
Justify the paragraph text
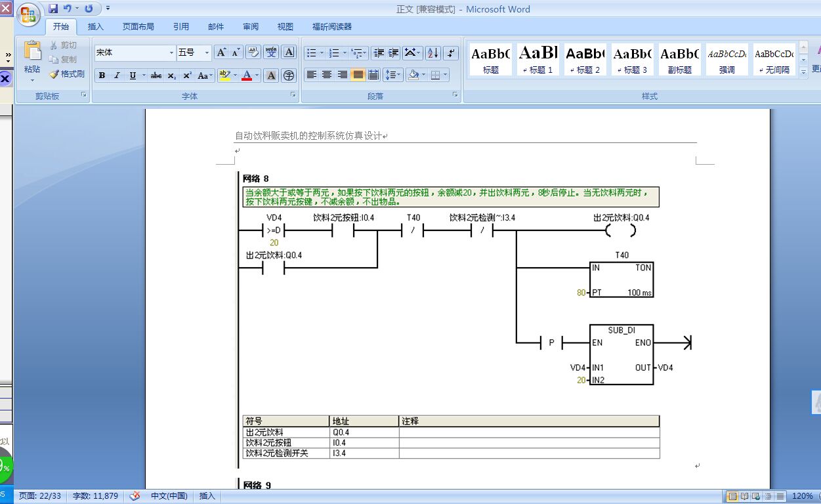358,75
